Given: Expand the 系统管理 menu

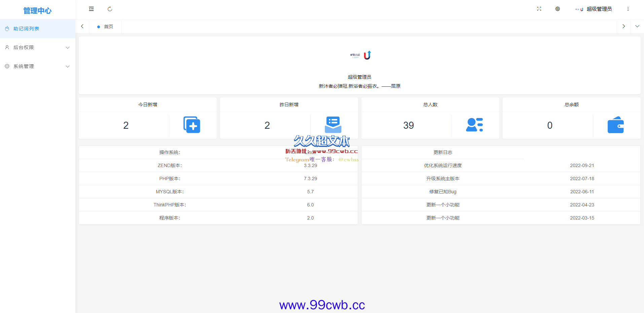Looking at the screenshot, I should point(38,66).
